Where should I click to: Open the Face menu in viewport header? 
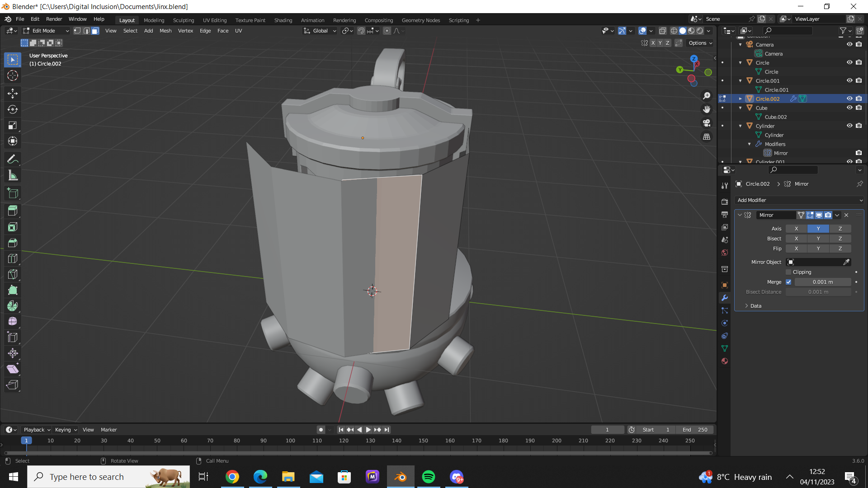click(x=223, y=31)
